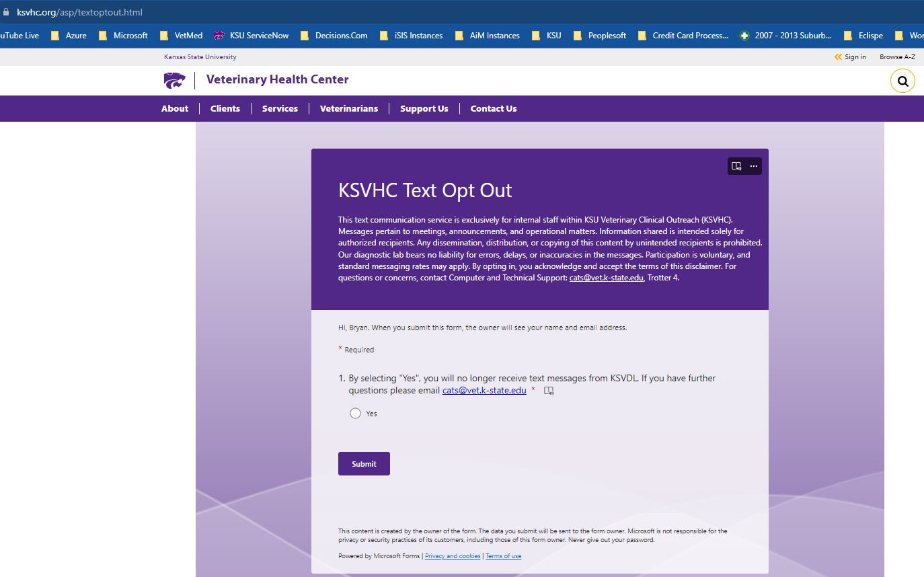Click the browser address bar URL
Image resolution: width=924 pixels, height=577 pixels.
(x=79, y=12)
